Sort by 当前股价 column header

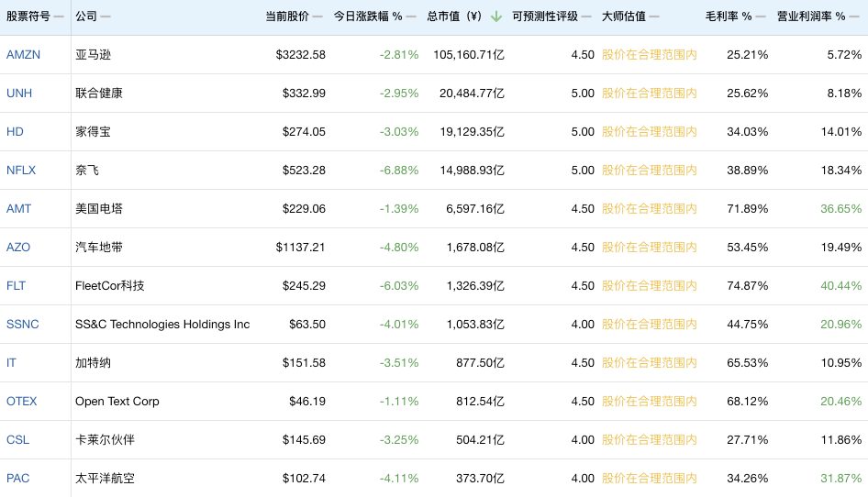tap(287, 17)
